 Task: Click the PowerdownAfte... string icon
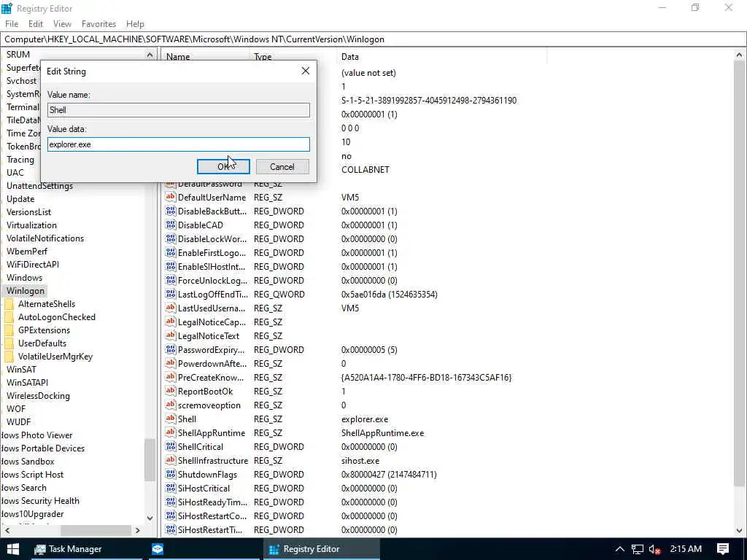pos(171,363)
